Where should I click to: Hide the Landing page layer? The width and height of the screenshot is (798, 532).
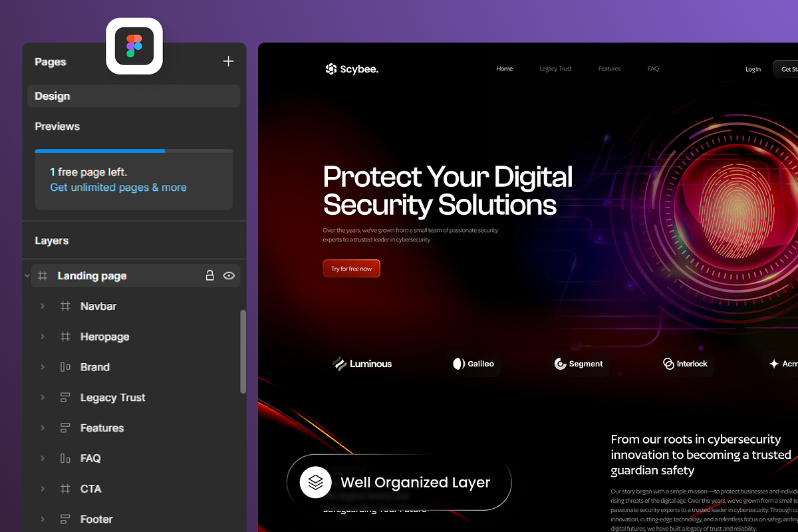click(229, 275)
